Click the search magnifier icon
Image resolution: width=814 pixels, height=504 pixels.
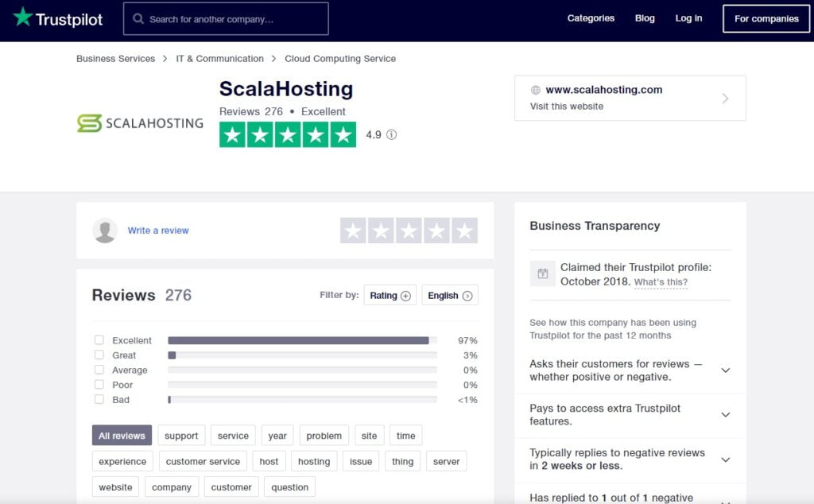[137, 18]
